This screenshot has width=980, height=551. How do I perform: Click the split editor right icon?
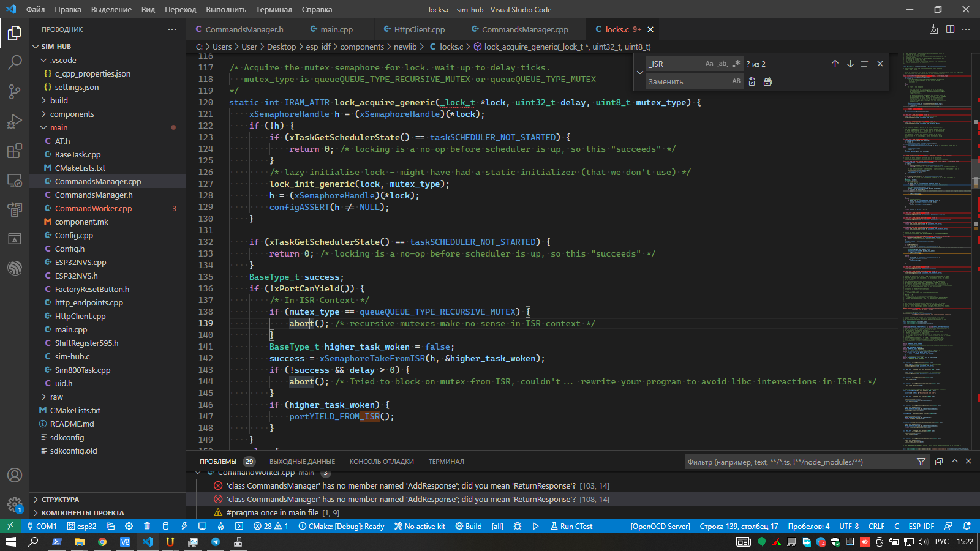[950, 29]
